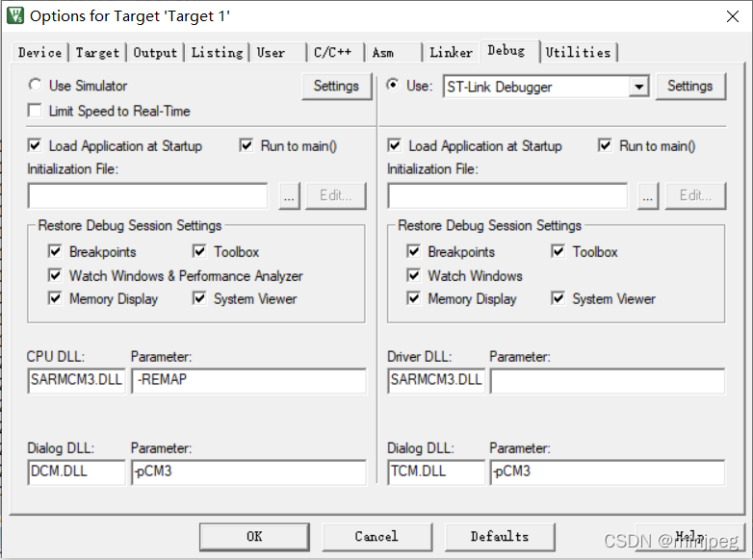753x560 pixels.
Task: Toggle simulator Run to main() checkbox
Action: tap(246, 145)
